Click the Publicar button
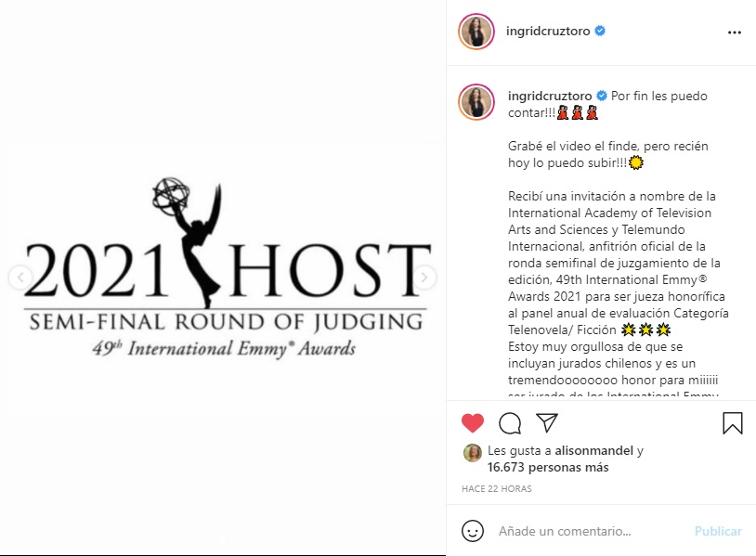 (x=718, y=531)
